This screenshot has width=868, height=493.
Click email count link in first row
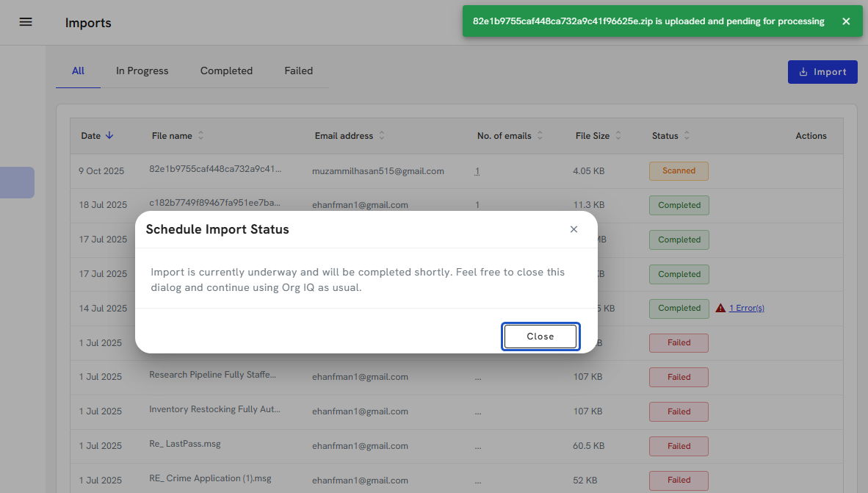477,171
